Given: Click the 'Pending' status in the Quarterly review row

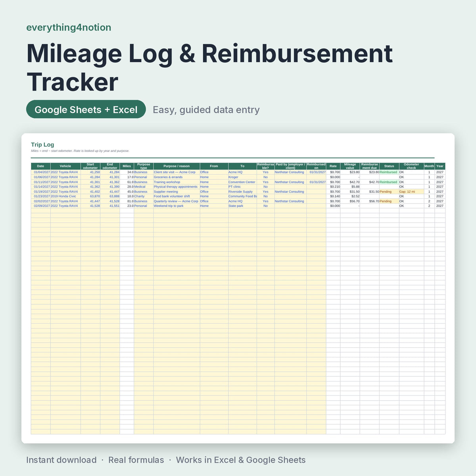Looking at the screenshot, I should click(x=389, y=201).
